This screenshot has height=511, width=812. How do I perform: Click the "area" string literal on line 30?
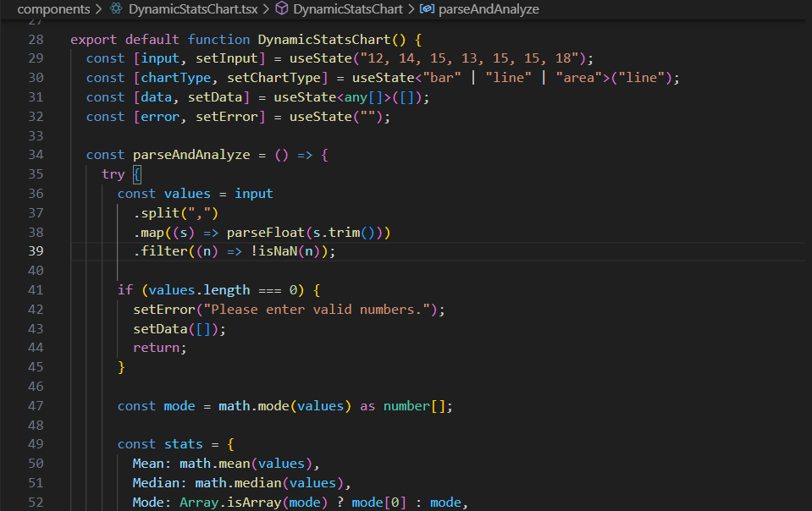point(579,78)
